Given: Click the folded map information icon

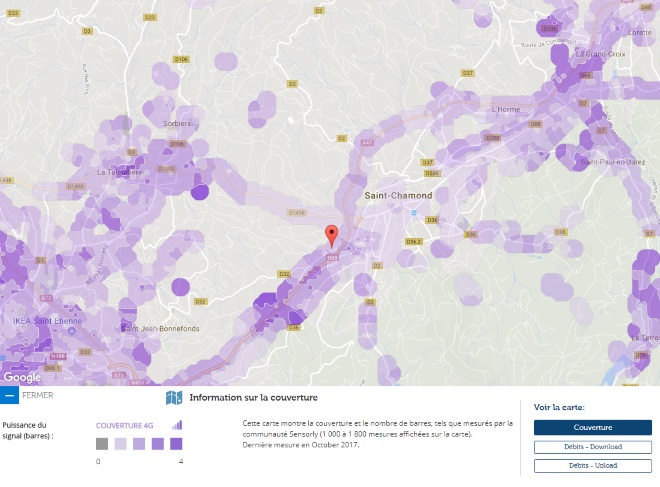Looking at the screenshot, I should pyautogui.click(x=174, y=397).
